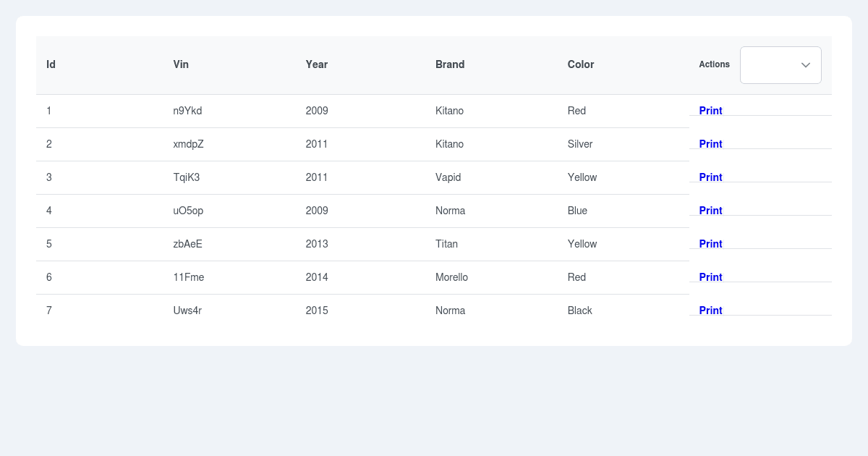Select the Year cell 2015

click(x=317, y=311)
